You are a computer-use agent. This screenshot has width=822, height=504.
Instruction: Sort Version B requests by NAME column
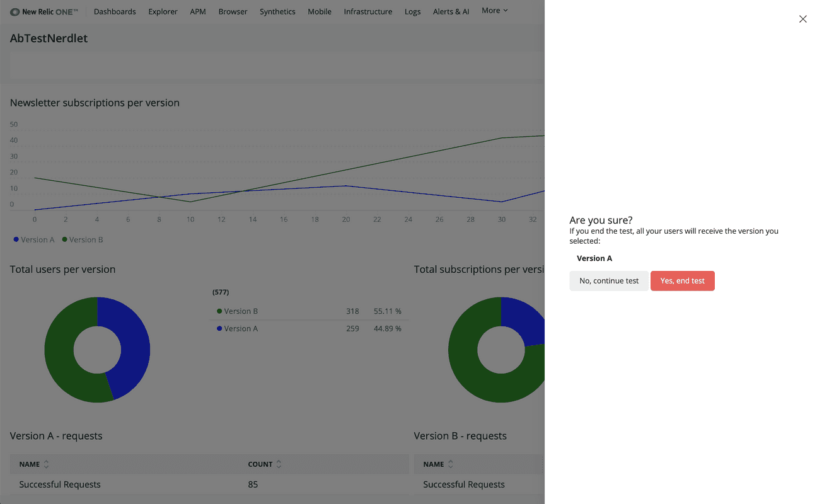pos(438,464)
